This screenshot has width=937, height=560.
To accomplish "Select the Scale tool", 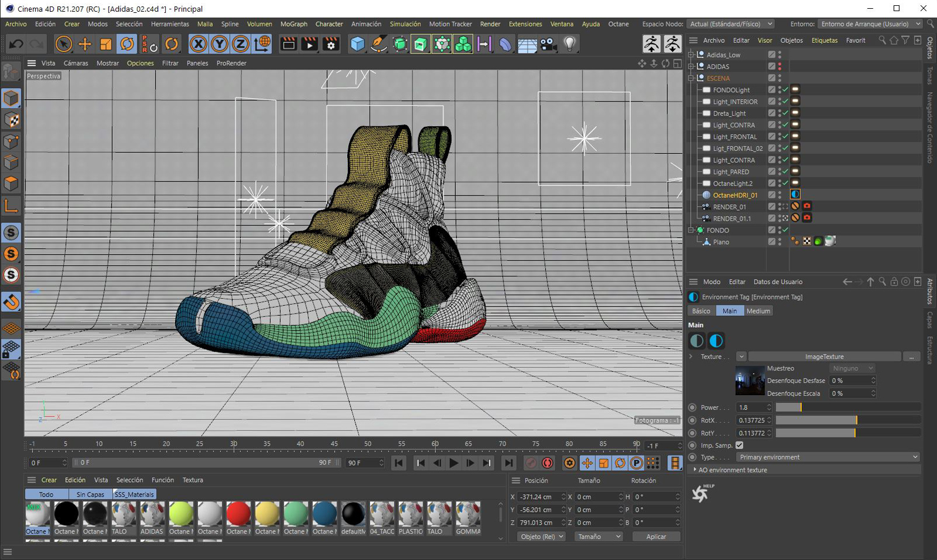I will pos(106,44).
